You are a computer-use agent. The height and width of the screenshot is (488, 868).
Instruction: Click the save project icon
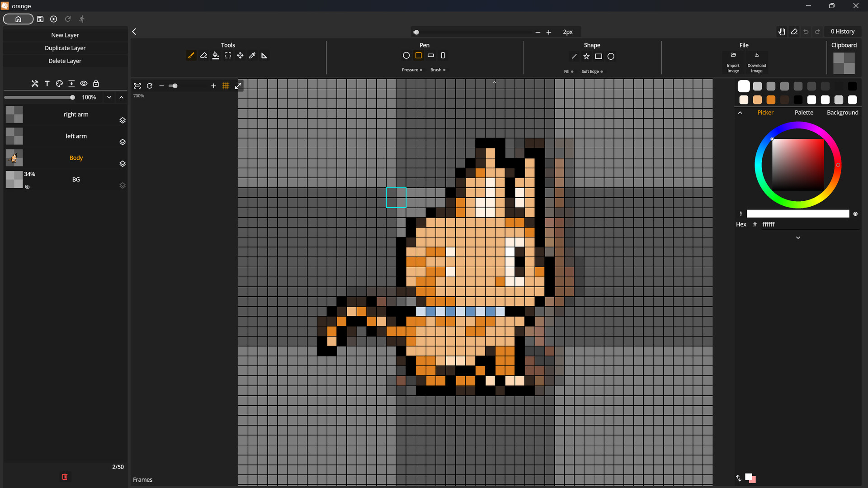[x=40, y=19]
